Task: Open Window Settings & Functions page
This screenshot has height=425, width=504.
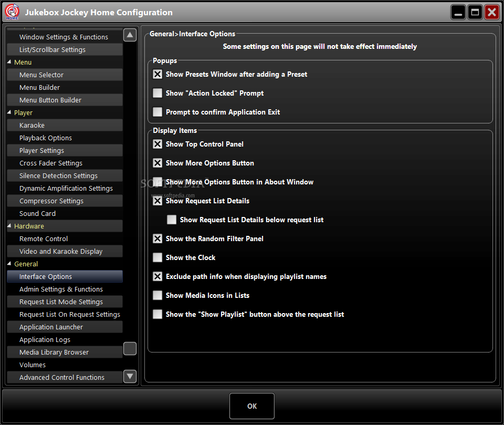Action: point(65,37)
